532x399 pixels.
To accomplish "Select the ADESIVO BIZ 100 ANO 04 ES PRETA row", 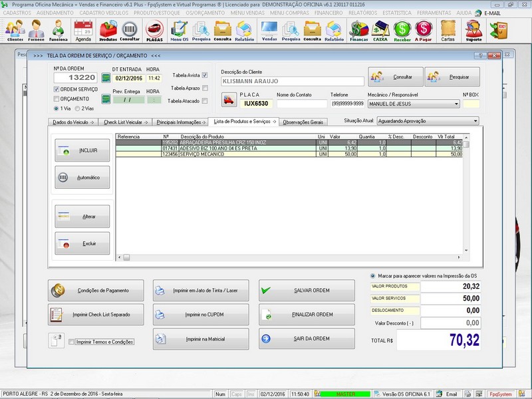I will (x=289, y=148).
